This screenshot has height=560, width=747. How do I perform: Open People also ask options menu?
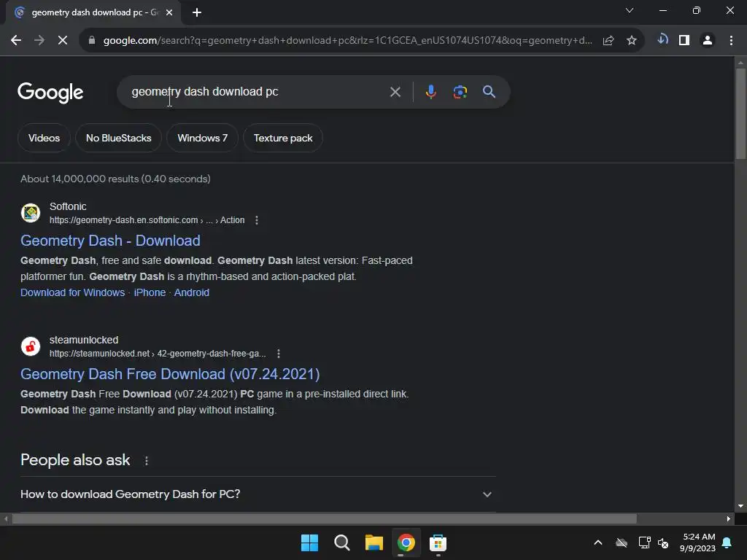coord(147,461)
